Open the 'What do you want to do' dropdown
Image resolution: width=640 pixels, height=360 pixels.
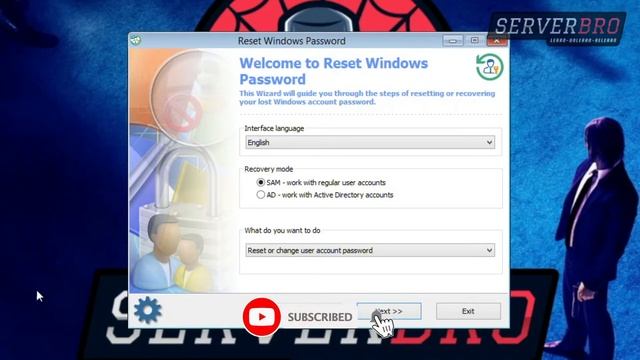[370, 250]
